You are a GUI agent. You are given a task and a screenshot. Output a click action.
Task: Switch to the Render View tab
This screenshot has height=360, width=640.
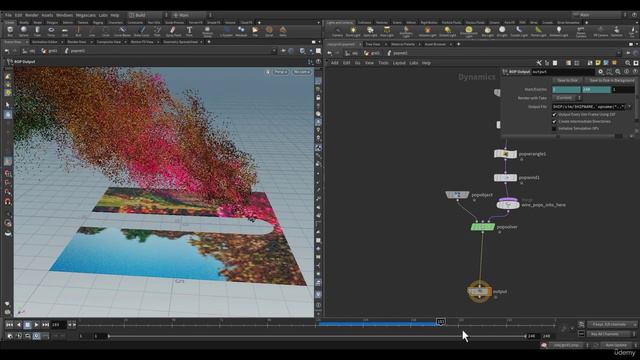[76, 42]
